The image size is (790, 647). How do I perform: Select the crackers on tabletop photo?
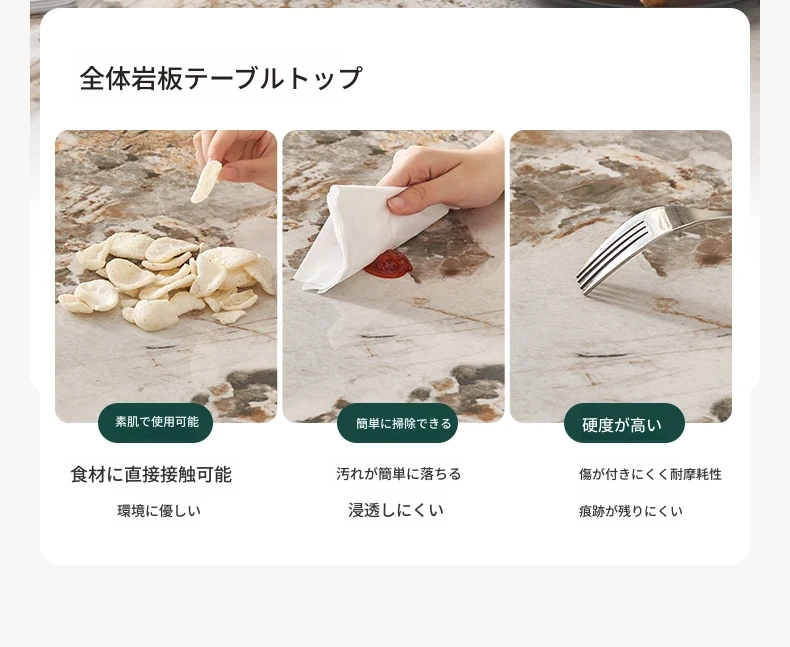(166, 276)
